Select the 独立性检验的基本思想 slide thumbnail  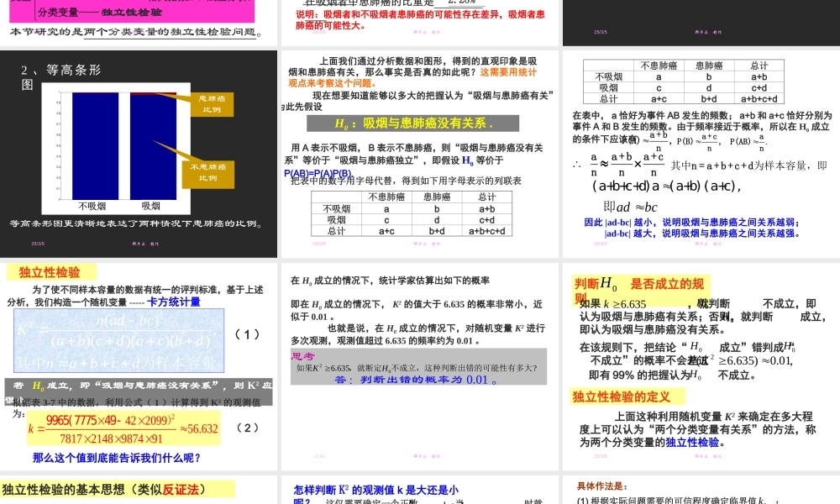pos(139,490)
